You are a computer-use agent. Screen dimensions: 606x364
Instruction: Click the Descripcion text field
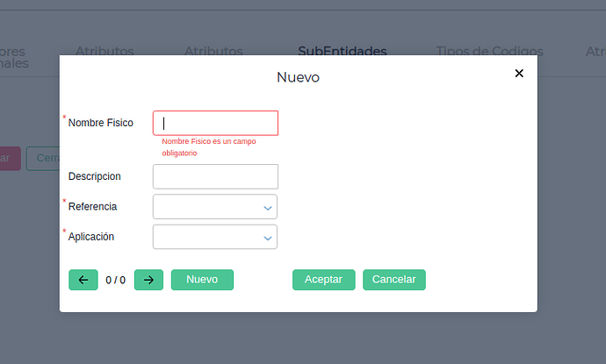click(215, 176)
